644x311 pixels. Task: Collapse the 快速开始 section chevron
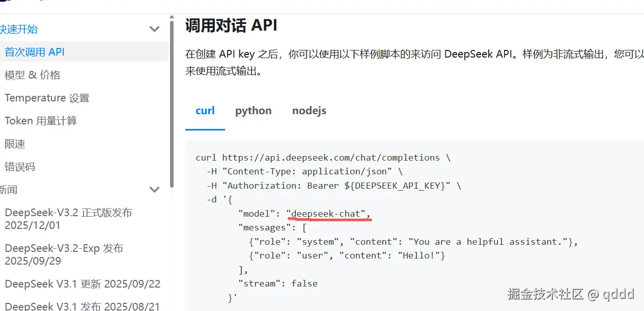155,29
